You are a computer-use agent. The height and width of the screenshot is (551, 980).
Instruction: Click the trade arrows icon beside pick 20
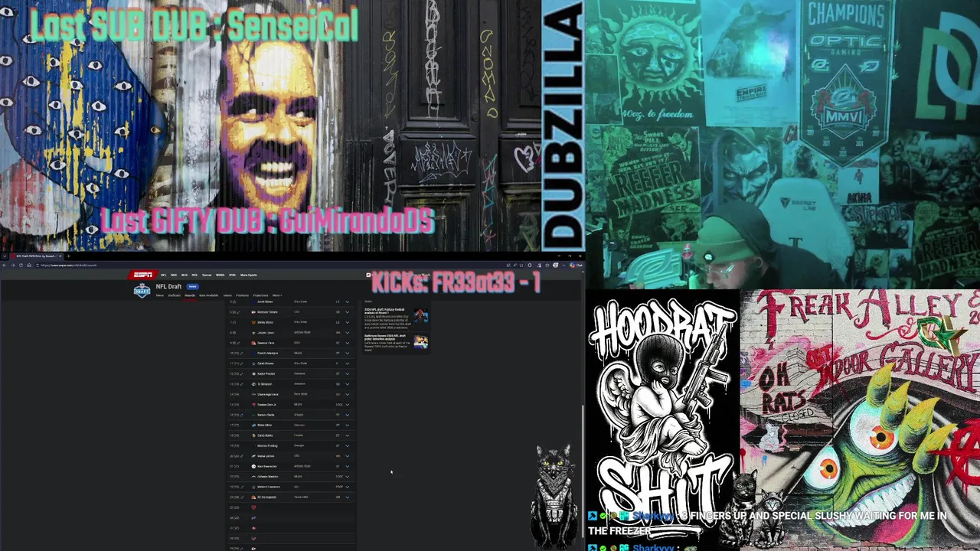click(242, 456)
